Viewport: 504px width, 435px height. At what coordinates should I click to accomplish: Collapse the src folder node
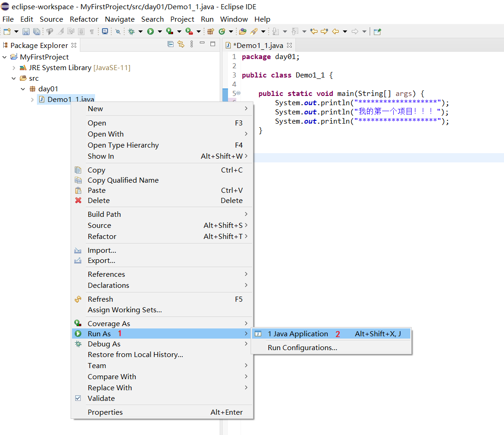[x=14, y=78]
